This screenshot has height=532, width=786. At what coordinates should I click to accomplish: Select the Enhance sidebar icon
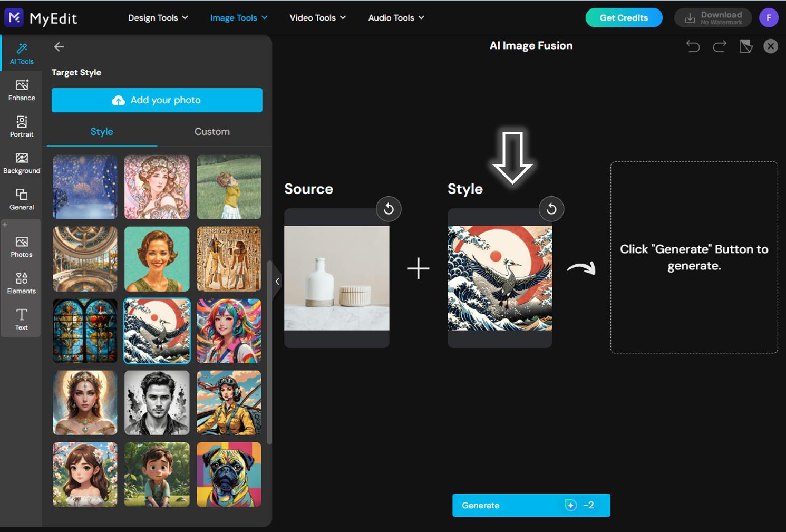(x=22, y=90)
